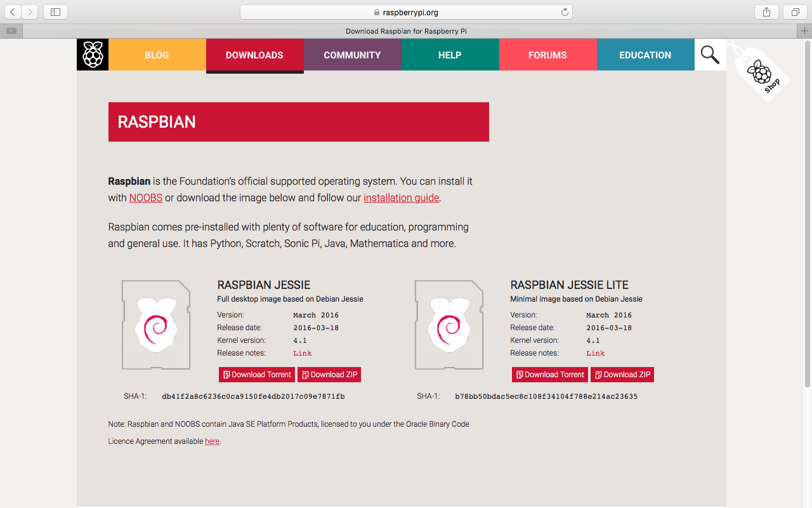Click 'Minimal image based on Debian Jessie'

[577, 299]
